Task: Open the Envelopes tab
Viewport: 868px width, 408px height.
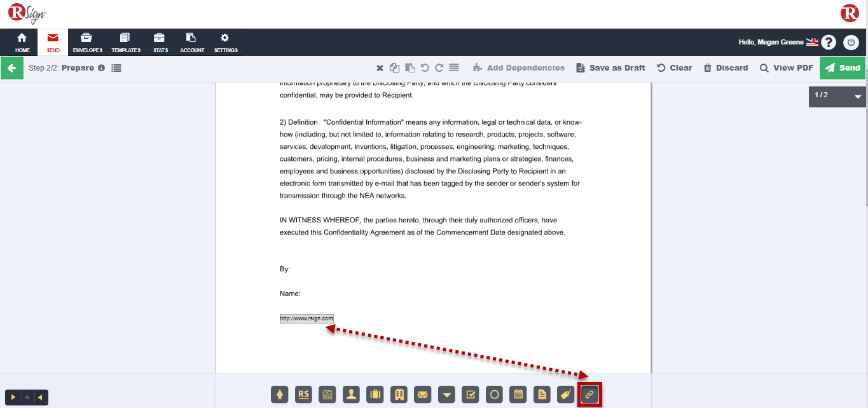Action: click(87, 43)
